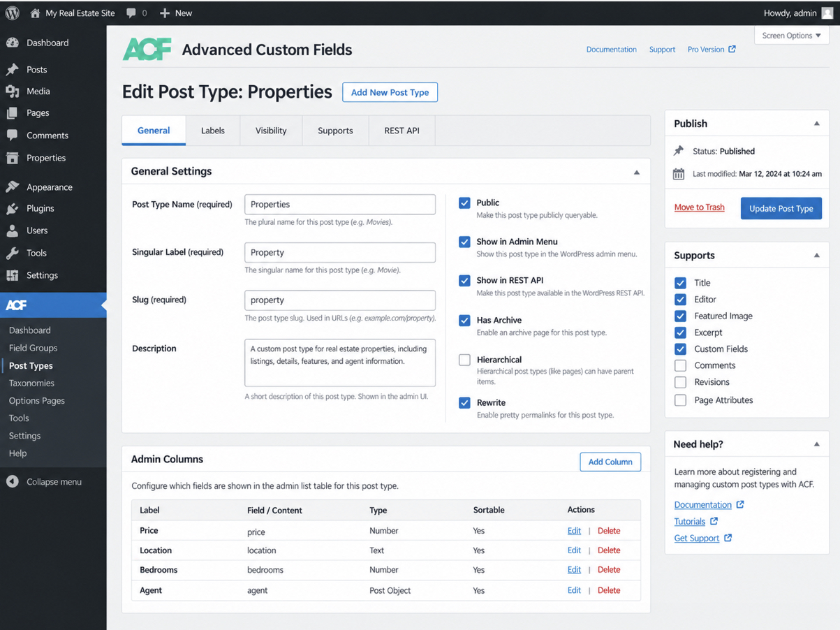840x630 pixels.
Task: Collapse the Publish panel arrow
Action: point(816,124)
